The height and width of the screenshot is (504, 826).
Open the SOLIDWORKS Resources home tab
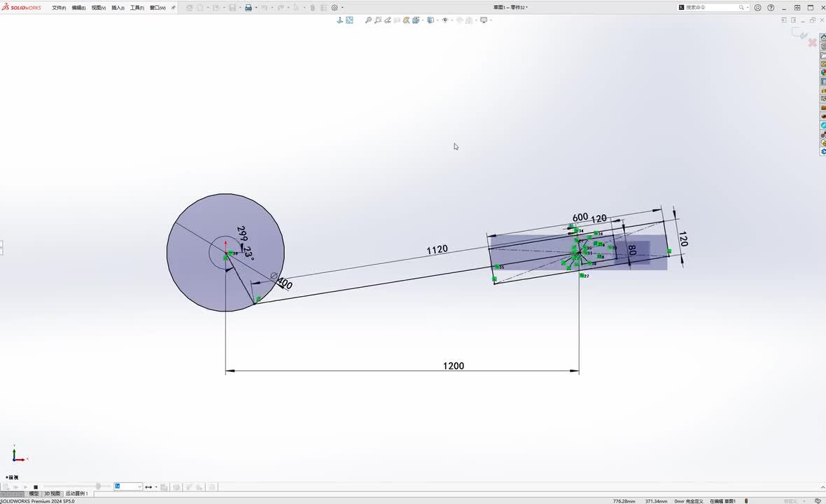point(822,38)
